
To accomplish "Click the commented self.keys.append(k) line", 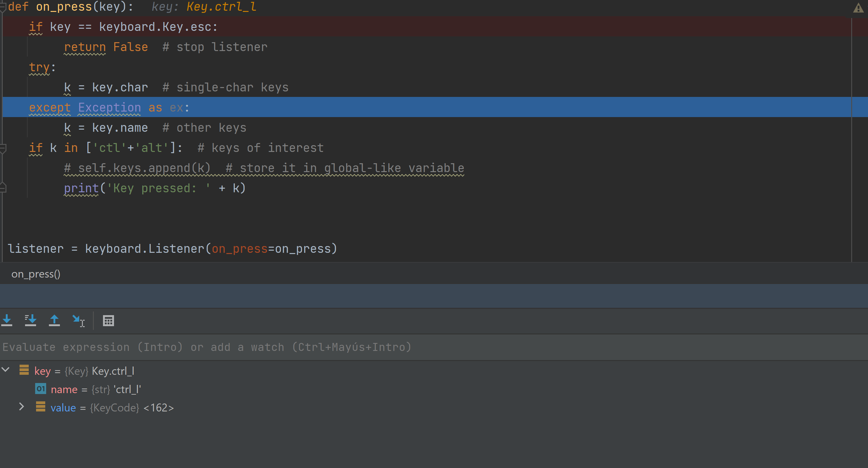I will pyautogui.click(x=264, y=168).
